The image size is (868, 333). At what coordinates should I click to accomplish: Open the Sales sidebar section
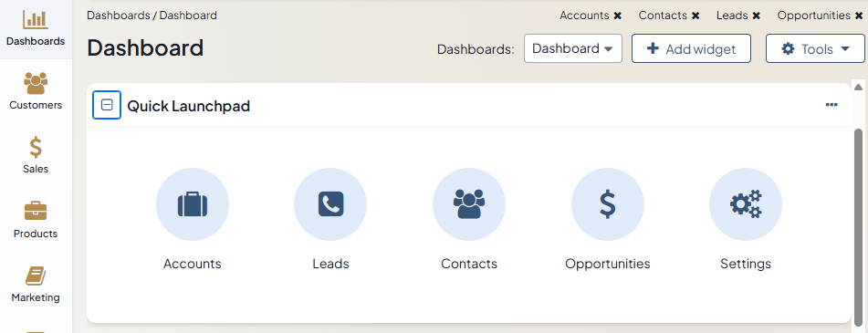tap(36, 155)
